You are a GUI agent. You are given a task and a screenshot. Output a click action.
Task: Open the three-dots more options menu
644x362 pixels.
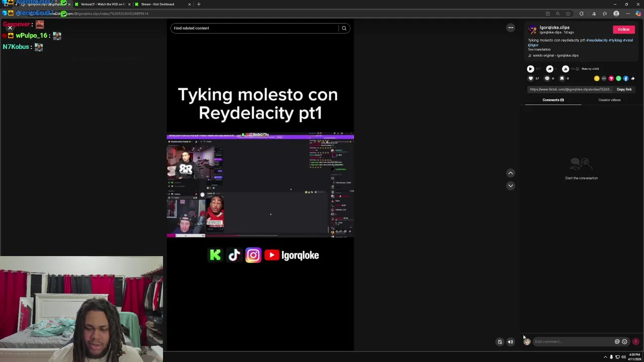click(x=511, y=28)
